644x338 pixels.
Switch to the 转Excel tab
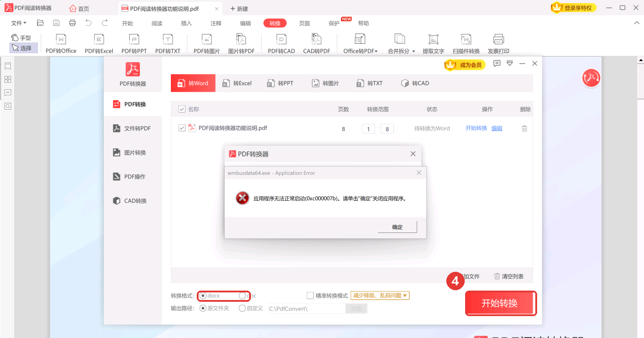pyautogui.click(x=237, y=83)
